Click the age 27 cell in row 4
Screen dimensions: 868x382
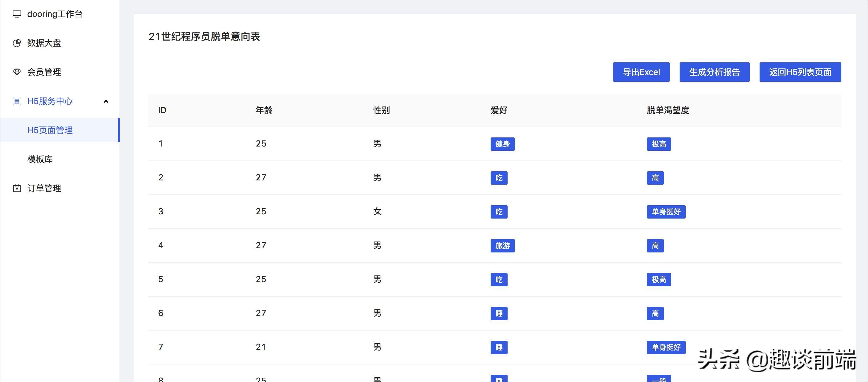261,245
